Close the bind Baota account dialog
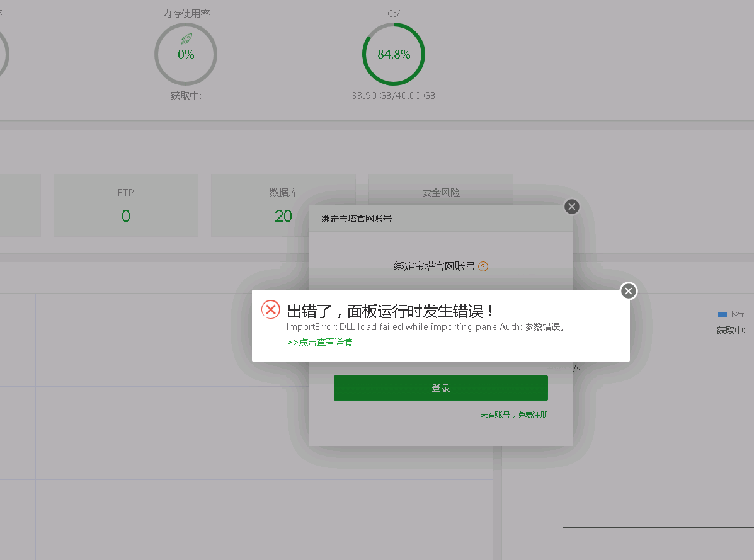 (572, 207)
